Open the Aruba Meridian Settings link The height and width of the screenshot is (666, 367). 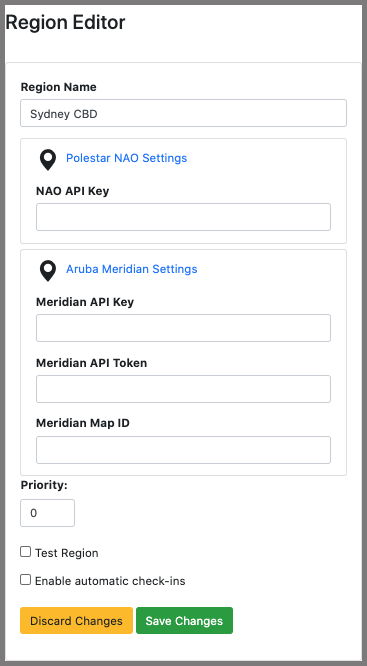132,269
